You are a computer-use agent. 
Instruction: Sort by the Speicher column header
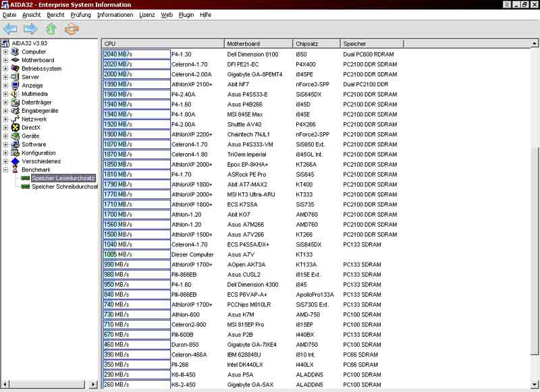coord(372,44)
